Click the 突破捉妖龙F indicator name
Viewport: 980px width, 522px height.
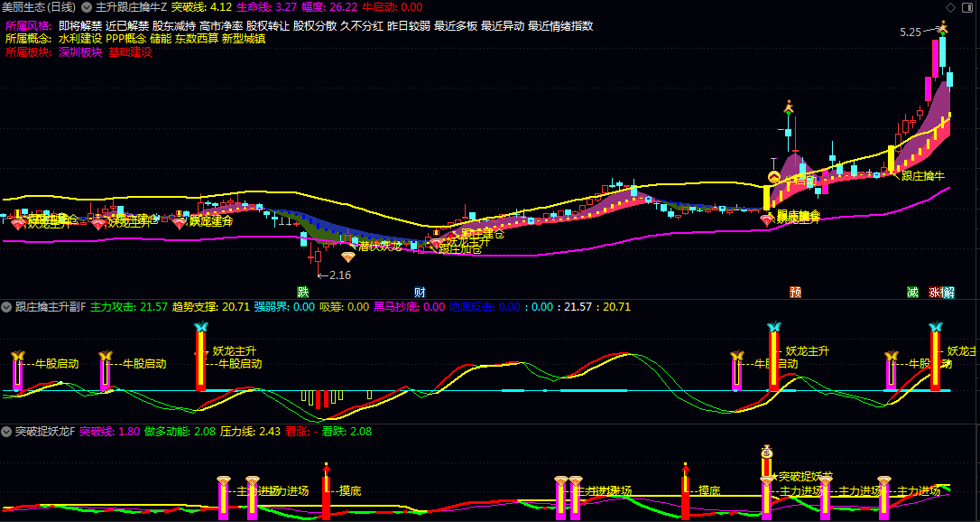[x=45, y=432]
